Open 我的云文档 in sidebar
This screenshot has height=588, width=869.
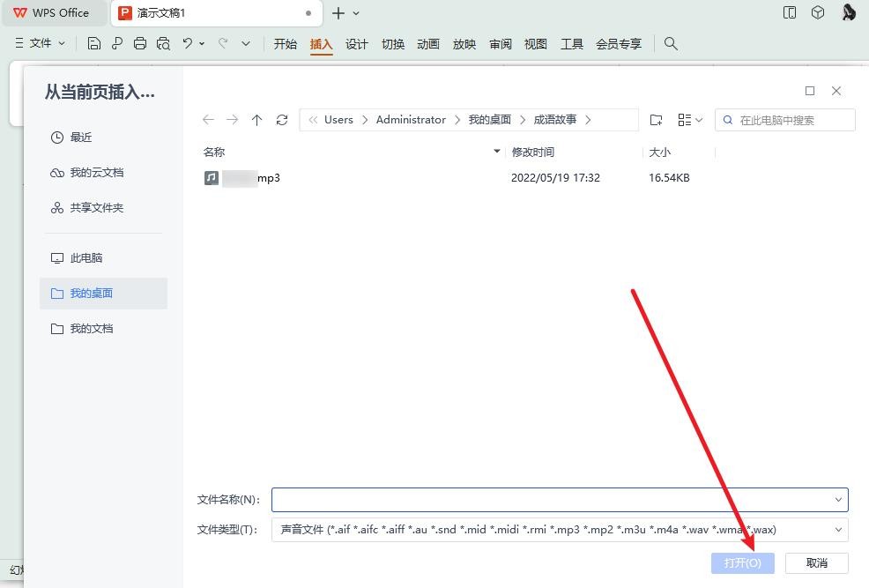tap(96, 173)
